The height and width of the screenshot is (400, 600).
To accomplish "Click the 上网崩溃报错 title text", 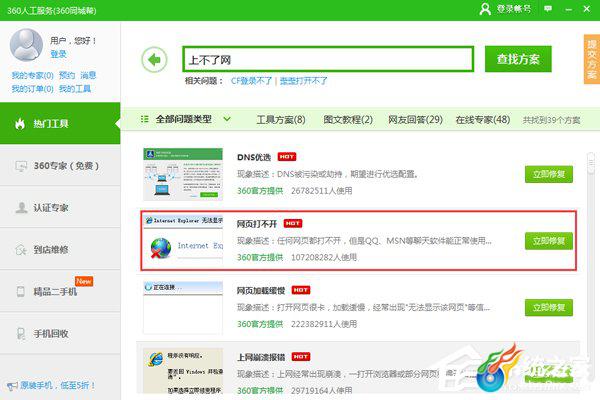I will click(261, 357).
